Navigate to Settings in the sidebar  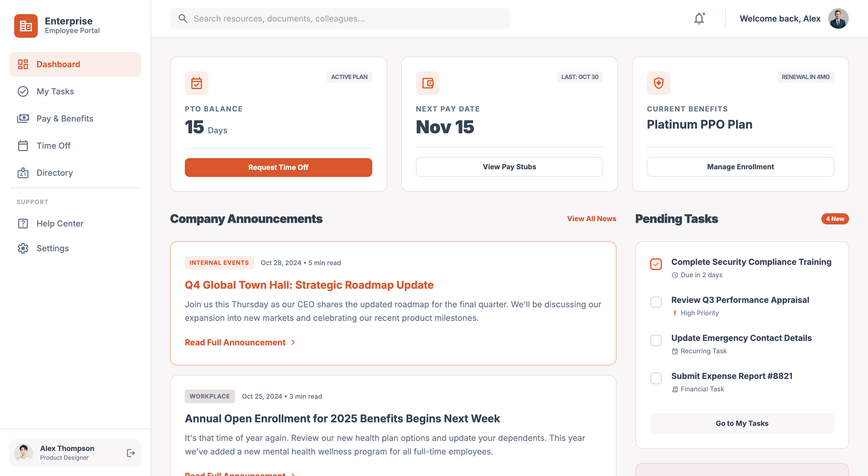click(x=53, y=248)
